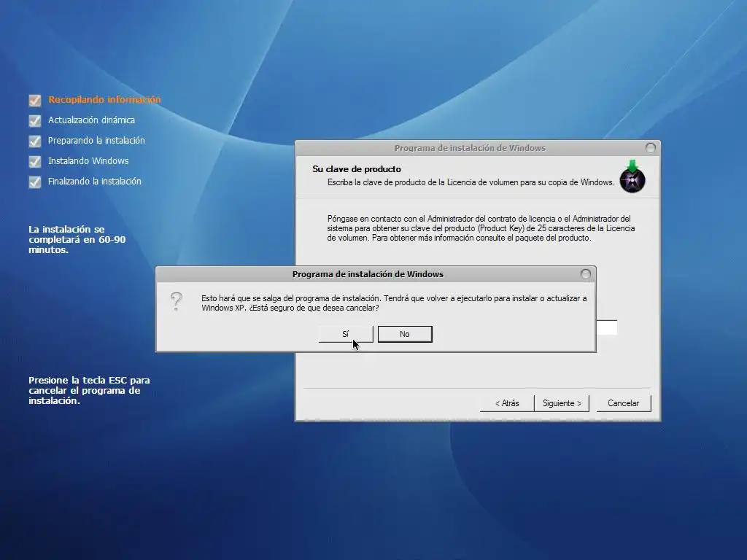Click the 'Presione la tecla ESC' hint text

[x=89, y=391]
